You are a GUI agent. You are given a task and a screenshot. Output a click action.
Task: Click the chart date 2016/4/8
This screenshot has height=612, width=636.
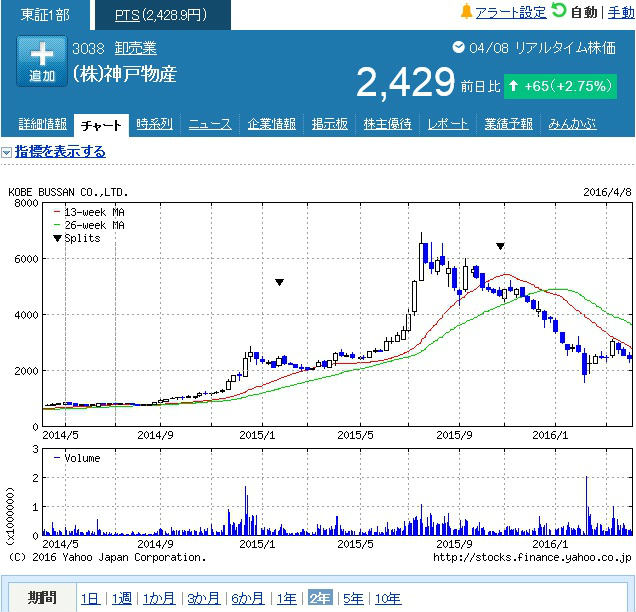coord(607,192)
